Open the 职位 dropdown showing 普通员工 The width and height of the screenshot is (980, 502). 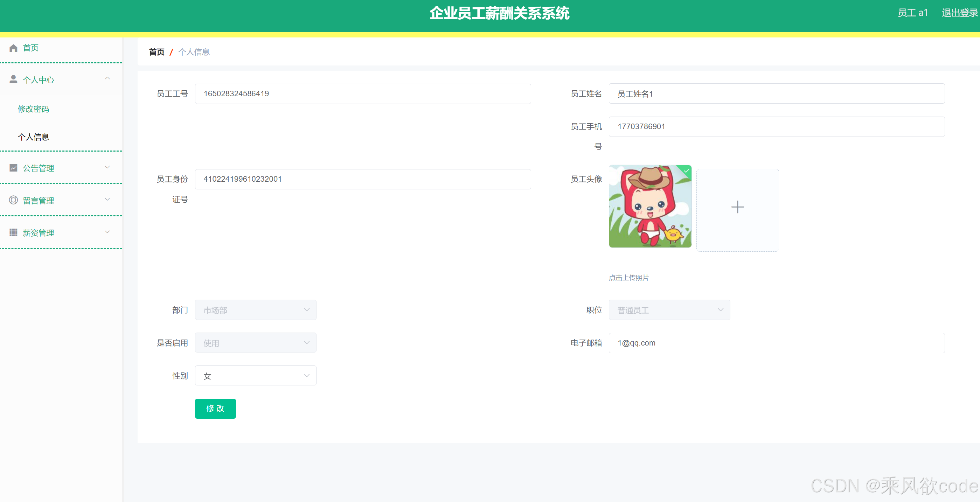(669, 310)
